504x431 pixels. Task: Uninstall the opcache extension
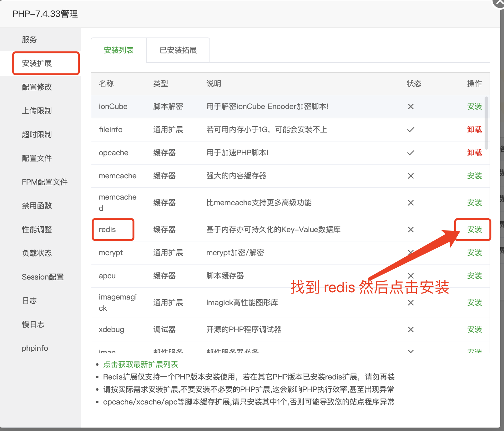point(474,153)
